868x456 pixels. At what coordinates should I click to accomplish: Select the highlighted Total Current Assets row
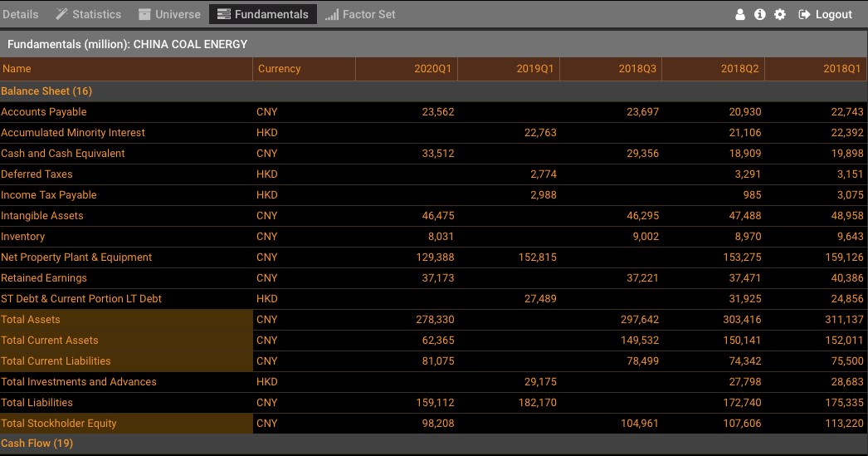434,341
